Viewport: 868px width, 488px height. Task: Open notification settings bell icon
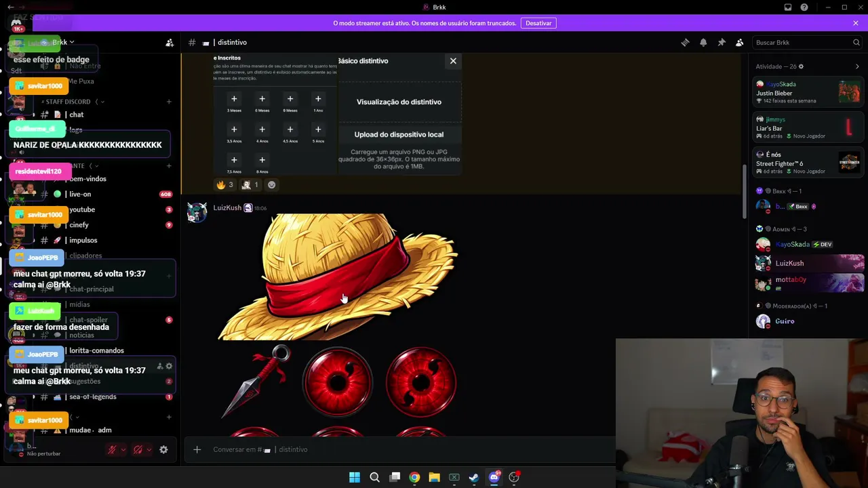(703, 43)
